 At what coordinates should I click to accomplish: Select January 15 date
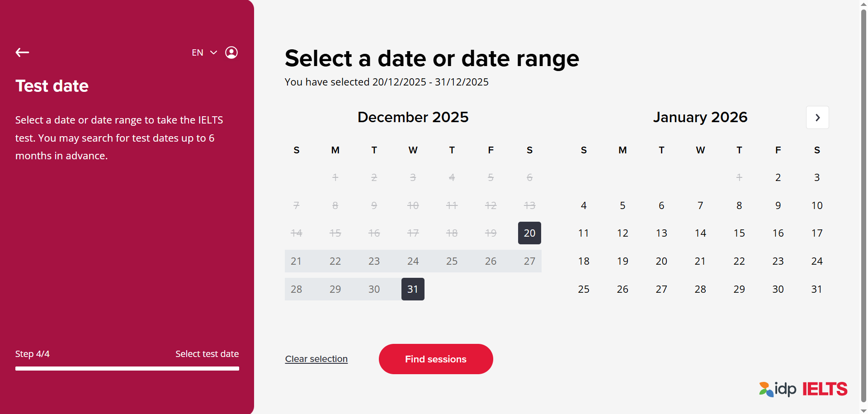tap(739, 233)
